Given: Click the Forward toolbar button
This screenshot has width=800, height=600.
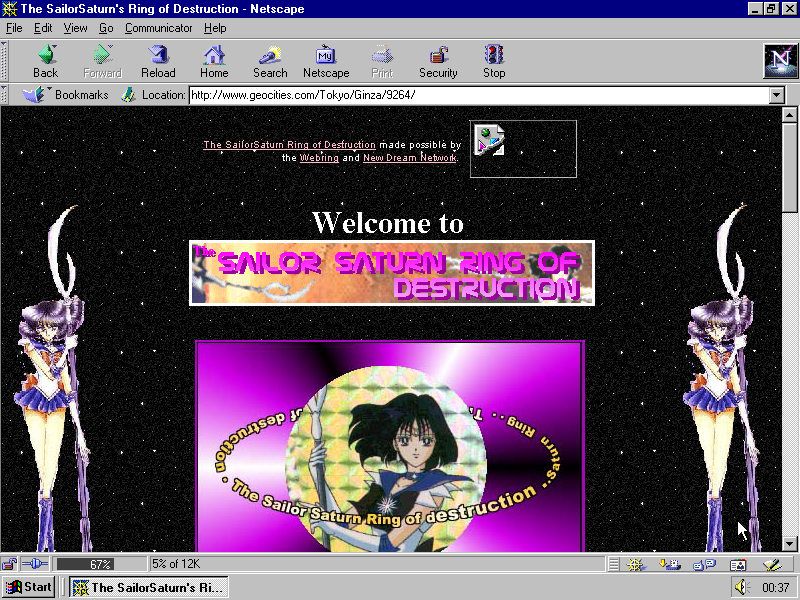Looking at the screenshot, I should click(102, 61).
